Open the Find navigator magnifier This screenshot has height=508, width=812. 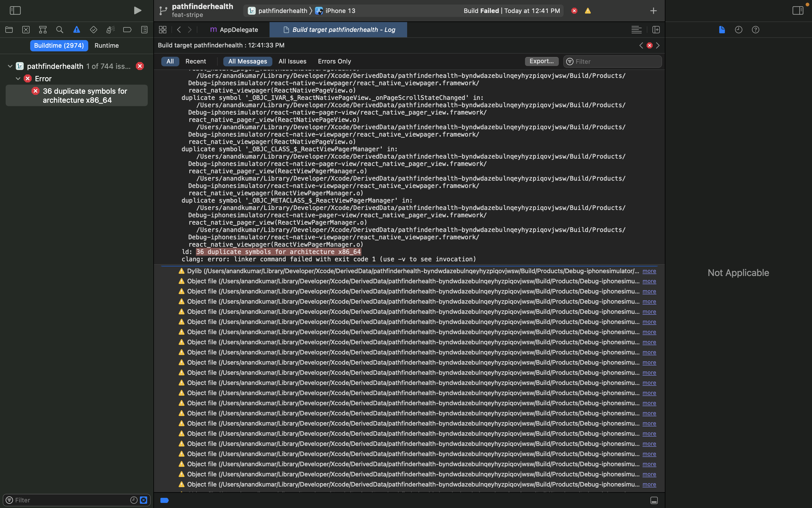pyautogui.click(x=60, y=30)
